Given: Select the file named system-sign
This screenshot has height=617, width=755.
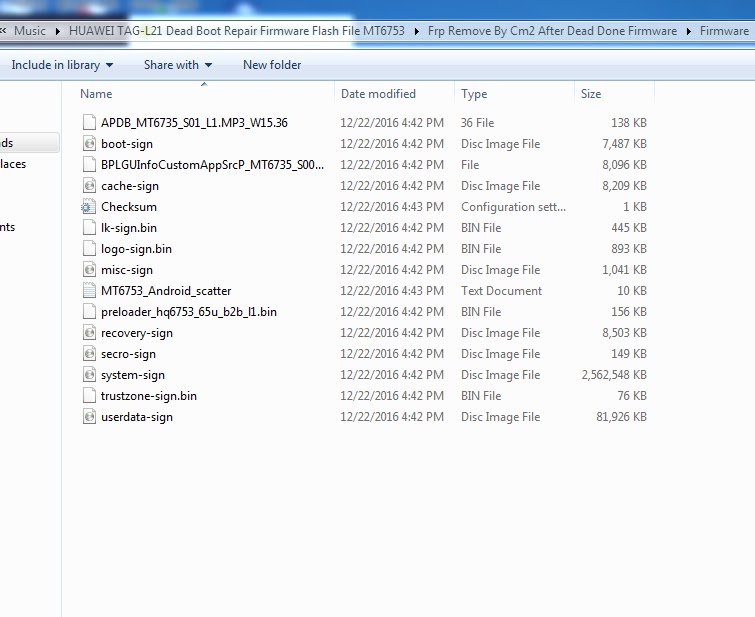Looking at the screenshot, I should point(133,375).
